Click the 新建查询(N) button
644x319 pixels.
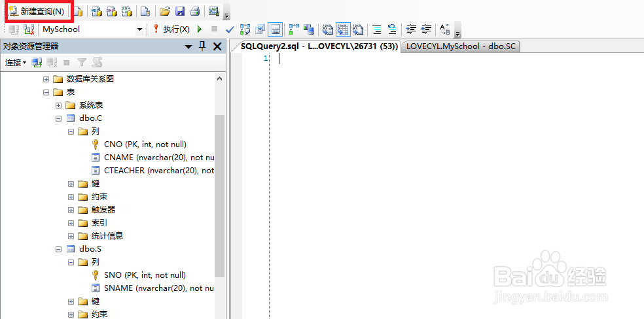[x=37, y=12]
